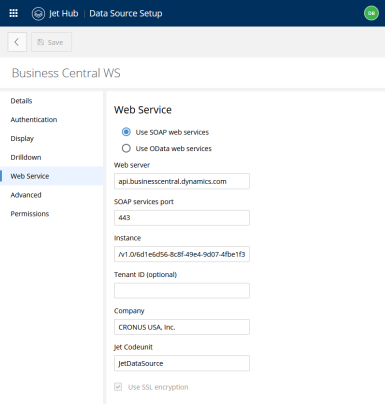The height and width of the screenshot is (404, 385).
Task: Click the Jet Hub logo icon
Action: click(38, 14)
